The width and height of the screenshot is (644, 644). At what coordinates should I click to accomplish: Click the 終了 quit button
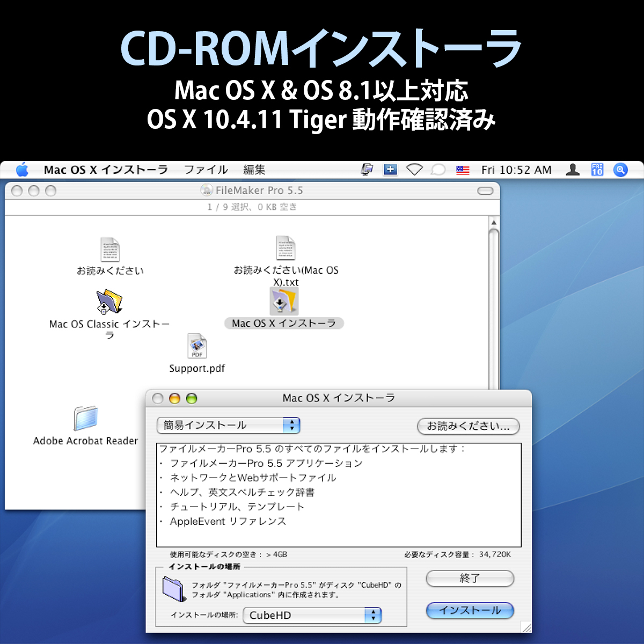click(x=470, y=579)
